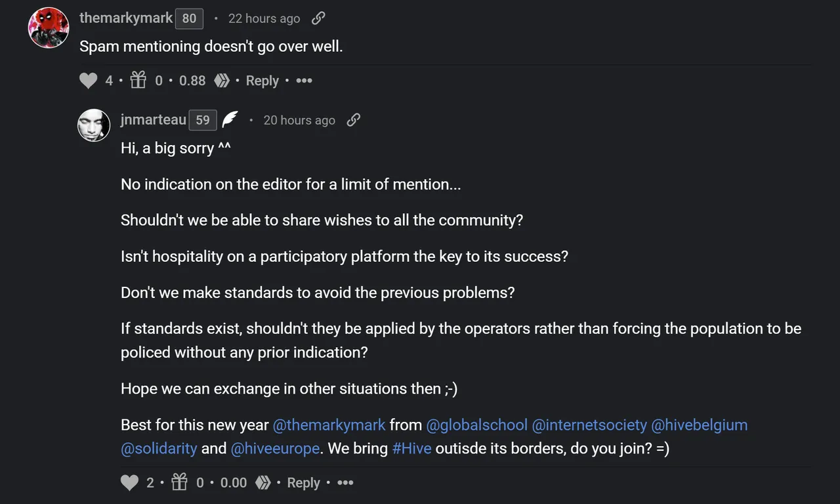The image size is (840, 504).
Task: Open the #Hive hashtag link
Action: [x=411, y=449]
